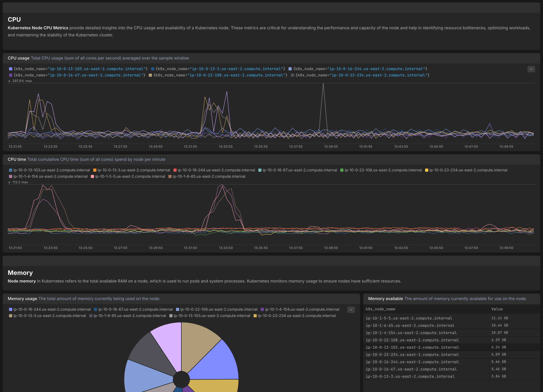
Task: Expand the Memory usage legend chevron
Action: click(351, 310)
